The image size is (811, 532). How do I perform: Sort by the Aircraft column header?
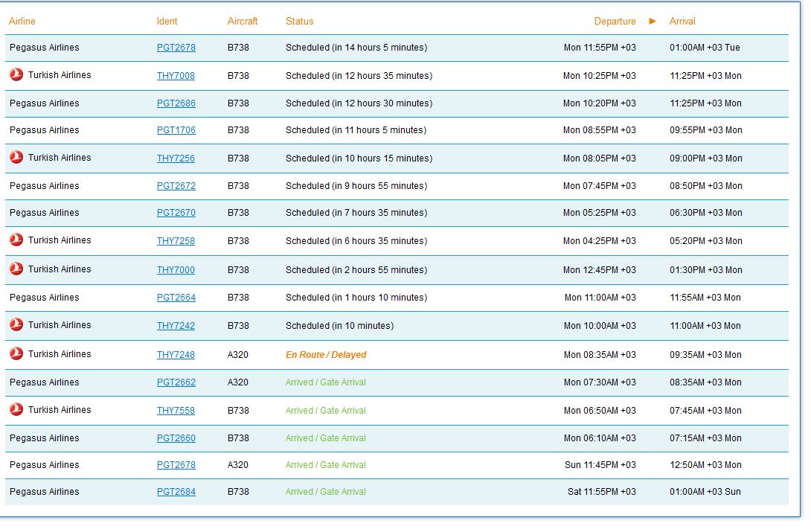[x=243, y=21]
